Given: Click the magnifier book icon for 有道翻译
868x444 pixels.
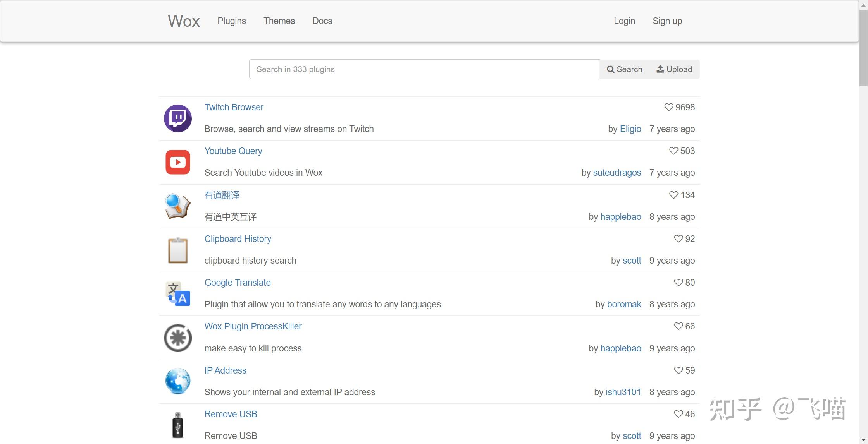Looking at the screenshot, I should coord(177,206).
